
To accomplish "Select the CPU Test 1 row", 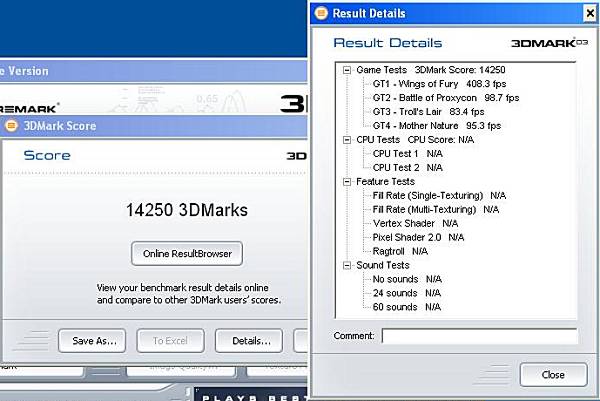I will (x=408, y=154).
